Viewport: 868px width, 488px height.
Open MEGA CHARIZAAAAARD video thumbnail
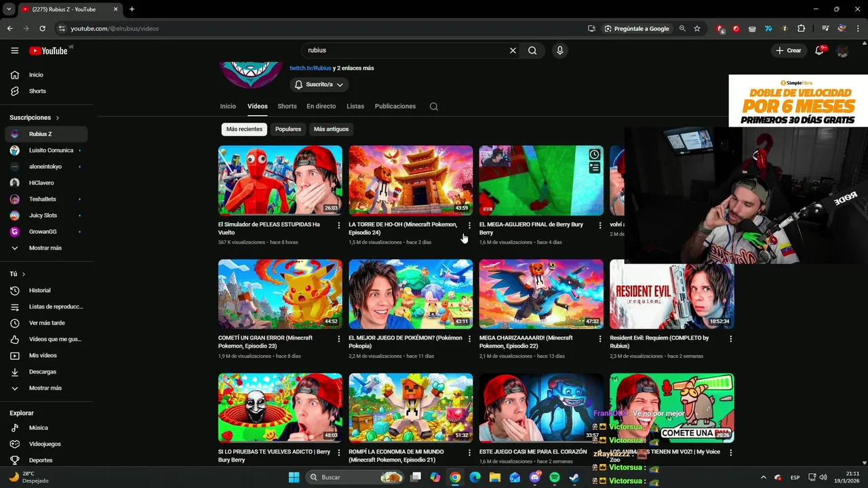[x=541, y=294]
